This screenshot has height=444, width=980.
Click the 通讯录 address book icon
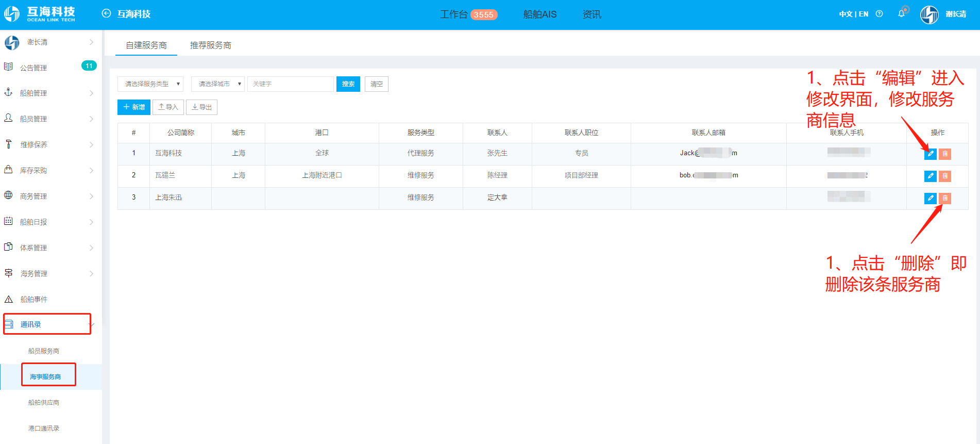[x=9, y=324]
